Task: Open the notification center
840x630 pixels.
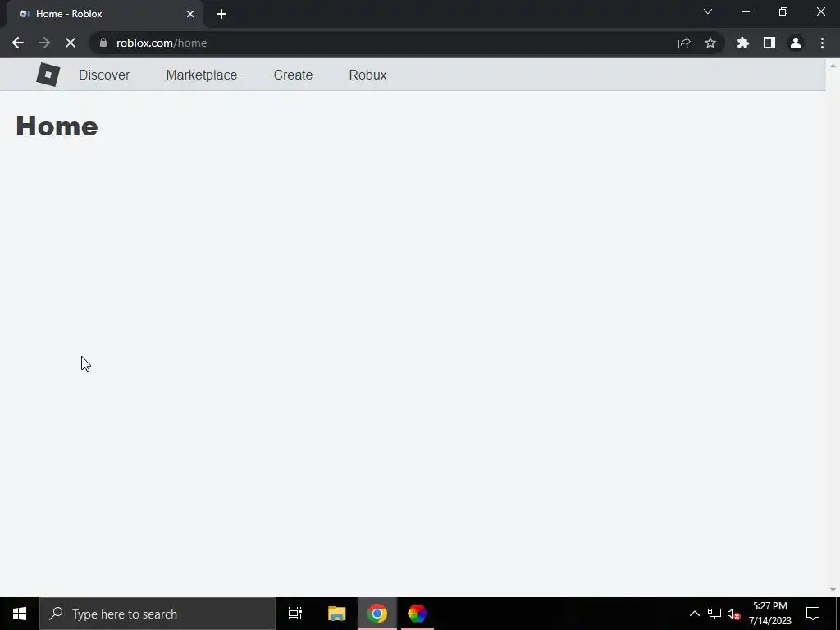Action: point(813,614)
